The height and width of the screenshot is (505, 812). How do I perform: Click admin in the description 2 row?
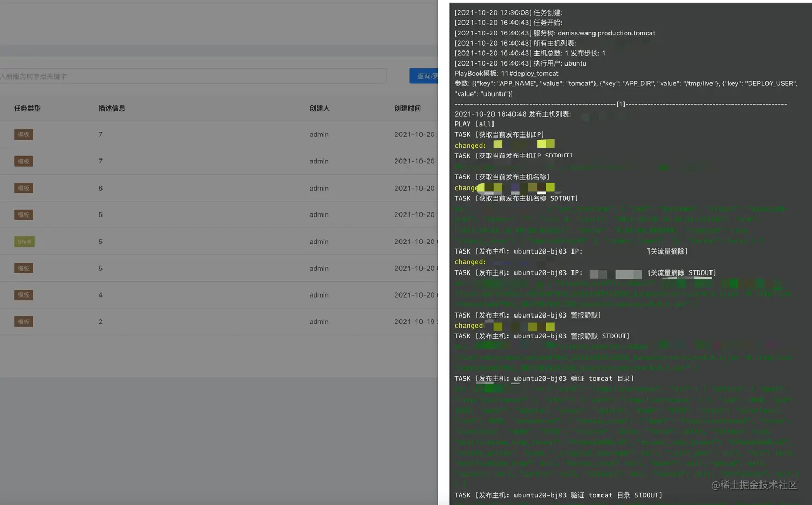pyautogui.click(x=319, y=322)
